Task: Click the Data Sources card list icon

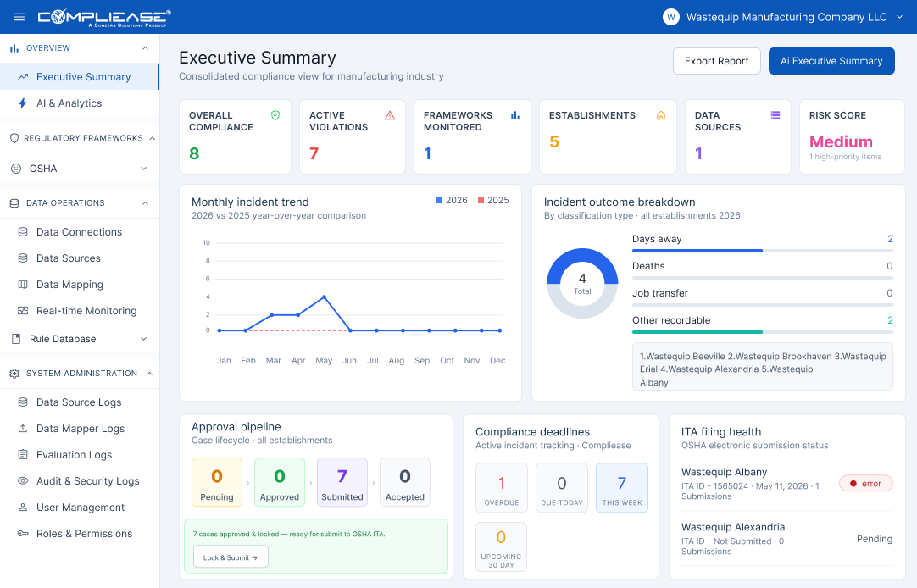Action: click(x=775, y=115)
